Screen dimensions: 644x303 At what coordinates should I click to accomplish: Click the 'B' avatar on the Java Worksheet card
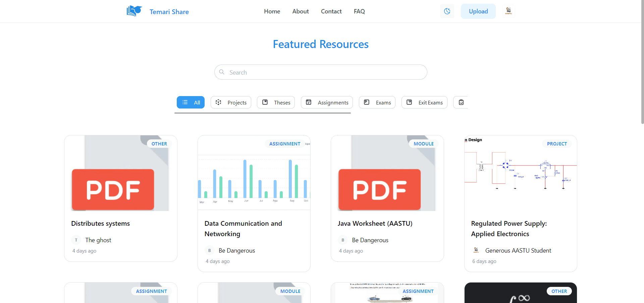click(343, 240)
